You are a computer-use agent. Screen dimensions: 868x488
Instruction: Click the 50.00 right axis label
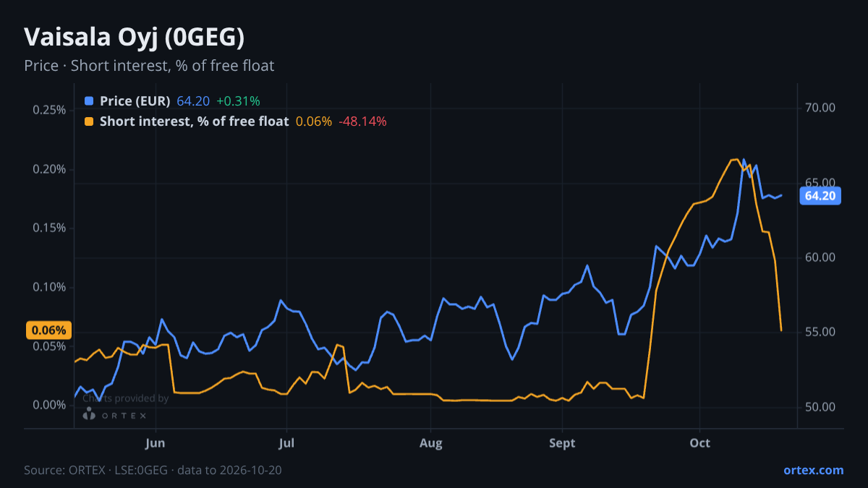pos(820,407)
